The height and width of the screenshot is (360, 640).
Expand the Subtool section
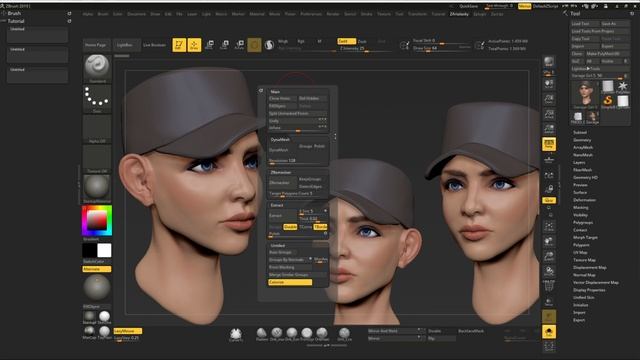coord(580,133)
